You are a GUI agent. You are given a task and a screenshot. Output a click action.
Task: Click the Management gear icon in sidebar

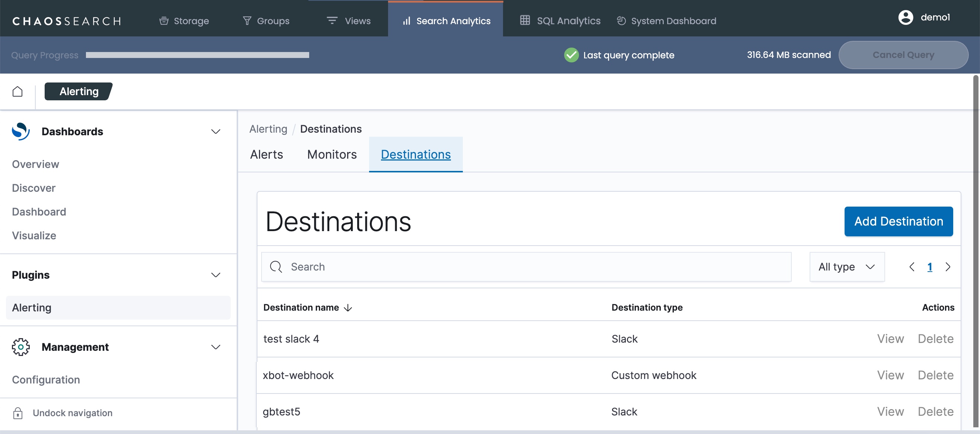20,347
